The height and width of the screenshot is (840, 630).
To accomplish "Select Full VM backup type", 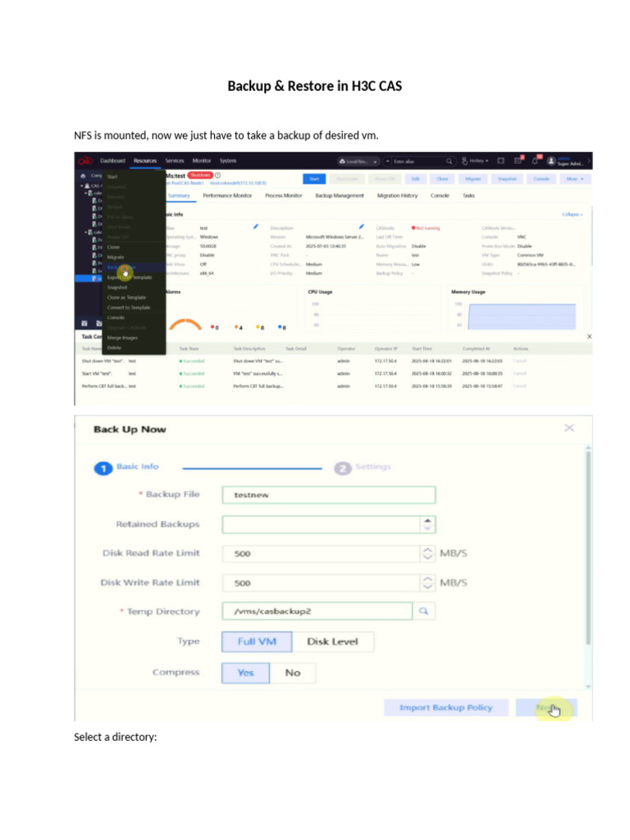I will pyautogui.click(x=257, y=641).
